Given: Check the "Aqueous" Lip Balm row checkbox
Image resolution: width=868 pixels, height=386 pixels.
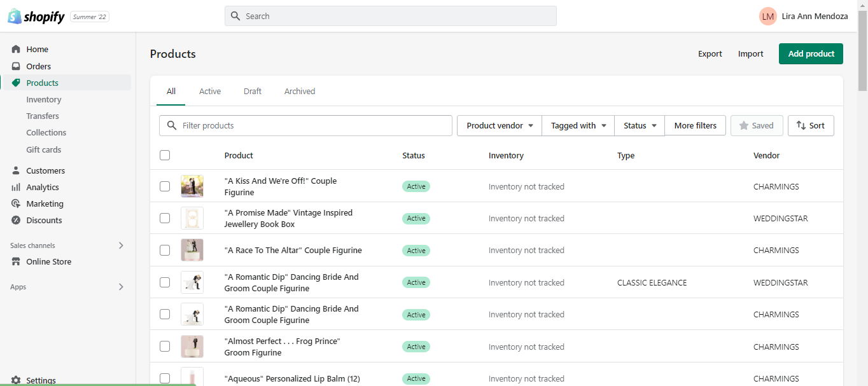Looking at the screenshot, I should tap(165, 378).
